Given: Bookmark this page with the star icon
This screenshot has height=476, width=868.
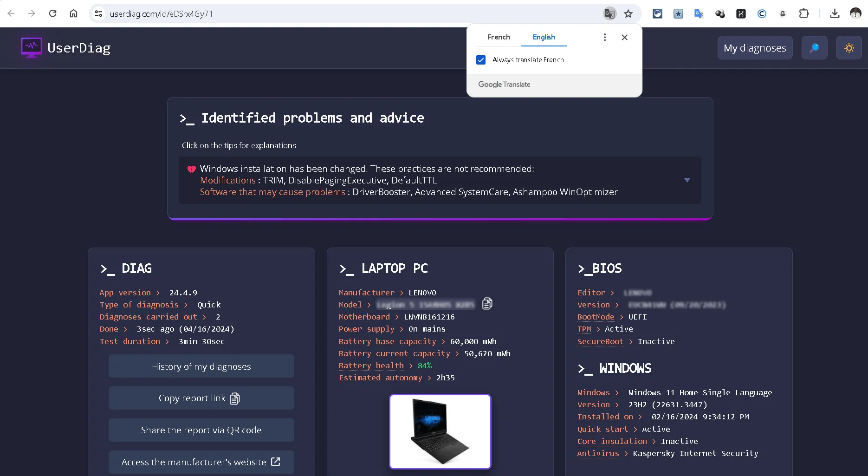Looking at the screenshot, I should [628, 13].
